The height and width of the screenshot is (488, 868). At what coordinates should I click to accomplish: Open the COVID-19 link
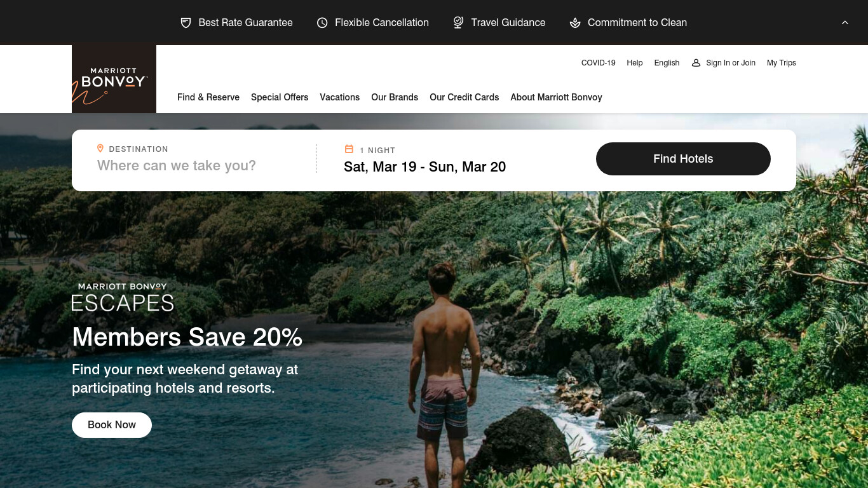(x=599, y=63)
